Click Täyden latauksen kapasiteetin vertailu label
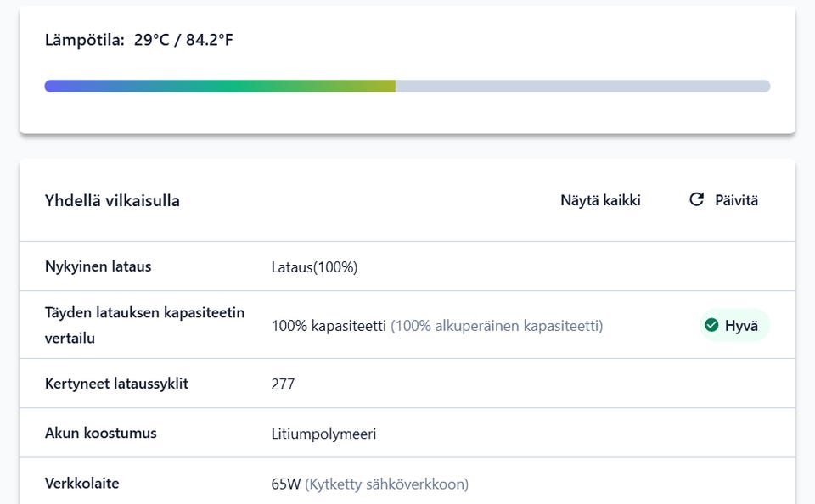 pos(144,325)
